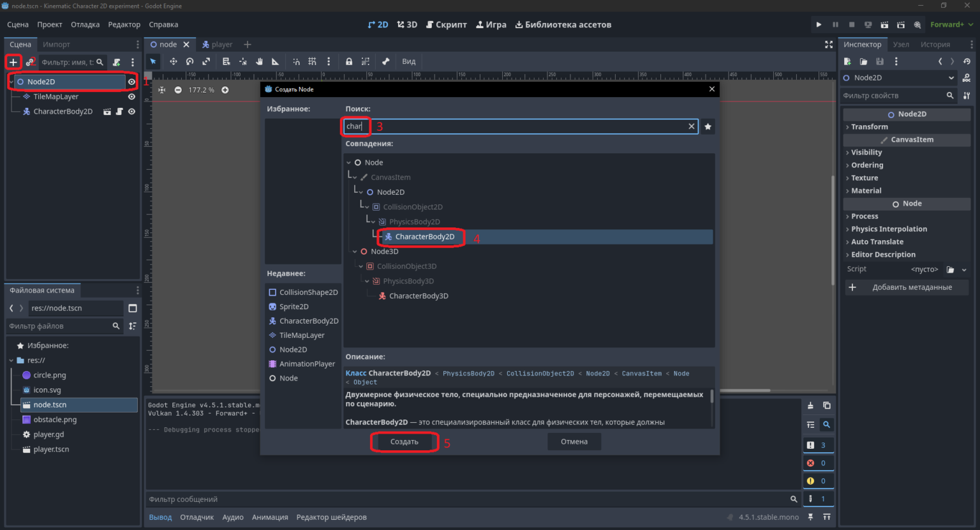Clear output with the broom icon
Viewport: 980px width, 530px height.
click(x=810, y=405)
